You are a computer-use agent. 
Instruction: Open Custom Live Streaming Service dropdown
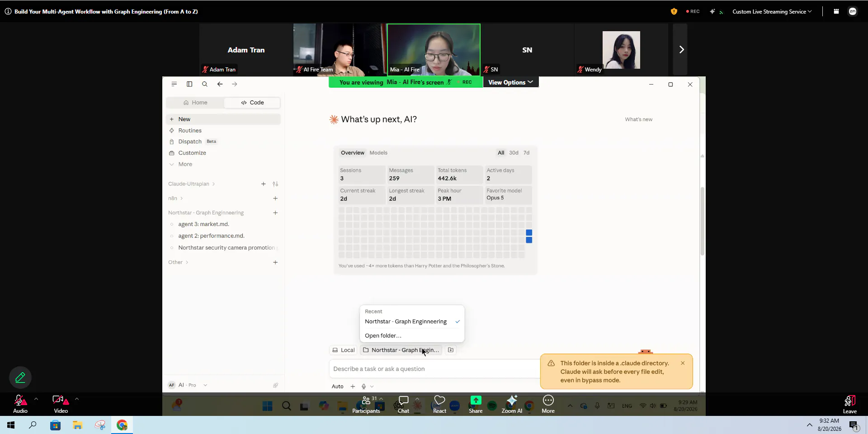click(772, 12)
